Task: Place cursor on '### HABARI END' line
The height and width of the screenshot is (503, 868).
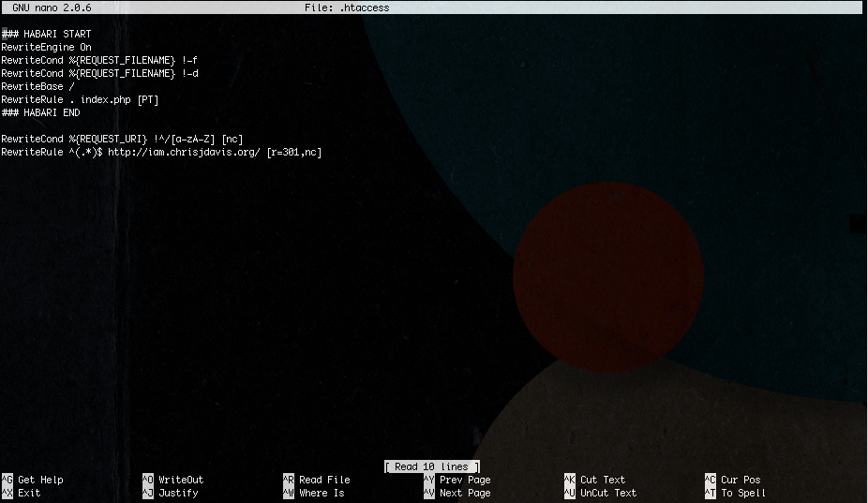Action: 41,113
